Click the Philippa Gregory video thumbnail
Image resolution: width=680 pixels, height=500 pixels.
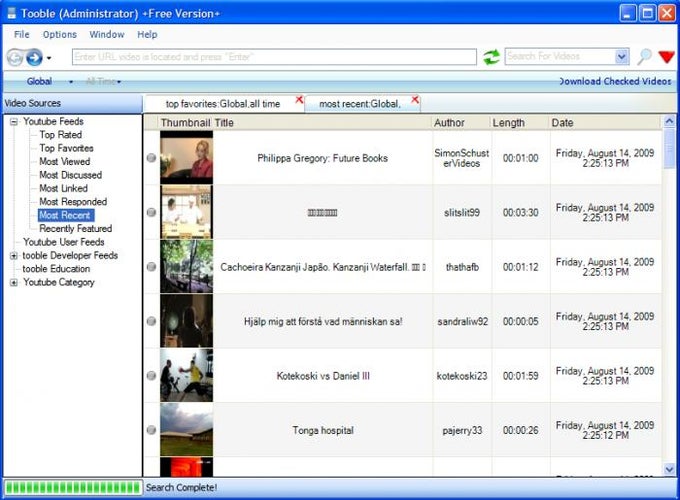[186, 158]
